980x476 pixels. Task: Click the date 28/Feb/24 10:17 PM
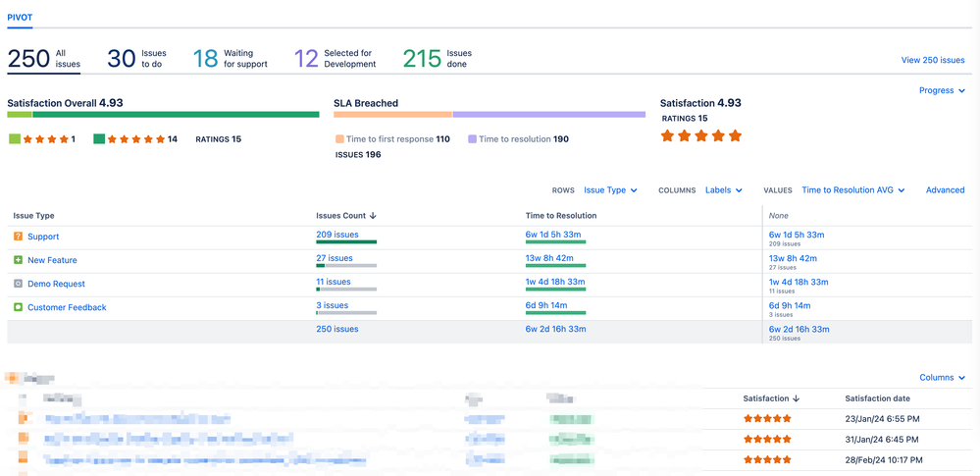point(885,459)
